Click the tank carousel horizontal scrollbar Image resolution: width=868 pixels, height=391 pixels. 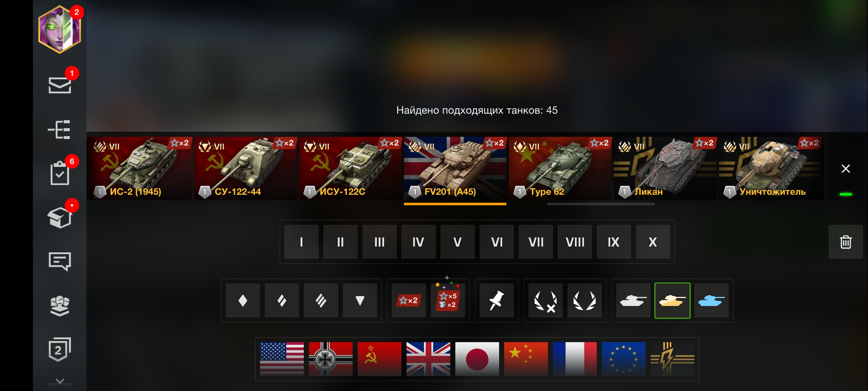(601, 204)
